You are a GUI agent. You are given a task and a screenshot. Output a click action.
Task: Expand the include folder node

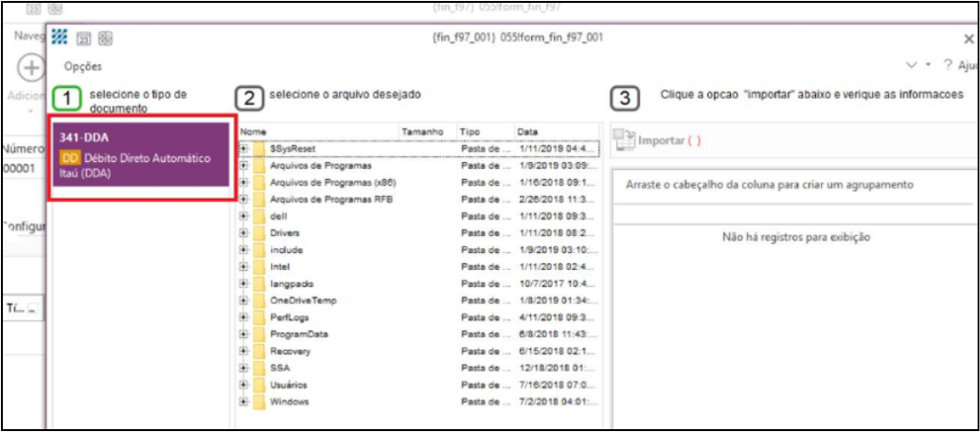[244, 250]
